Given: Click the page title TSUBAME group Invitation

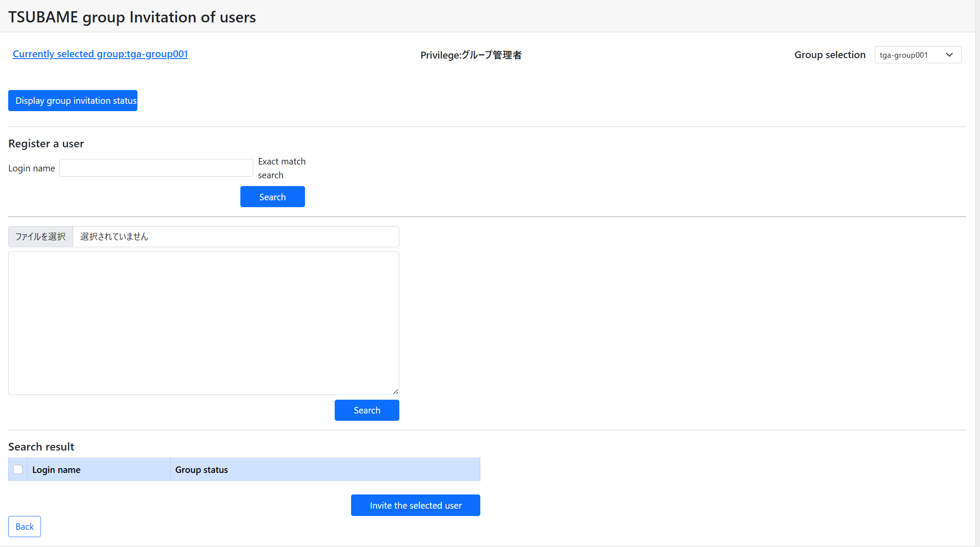Looking at the screenshot, I should pos(132,17).
